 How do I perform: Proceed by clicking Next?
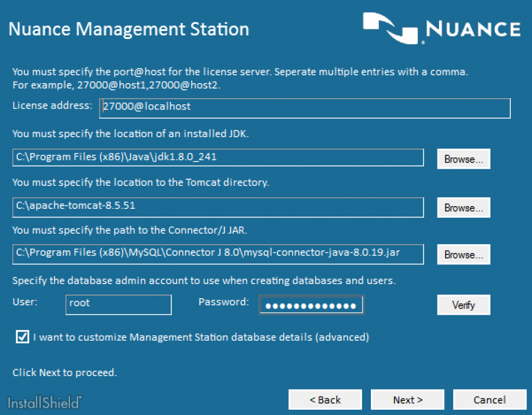(407, 399)
